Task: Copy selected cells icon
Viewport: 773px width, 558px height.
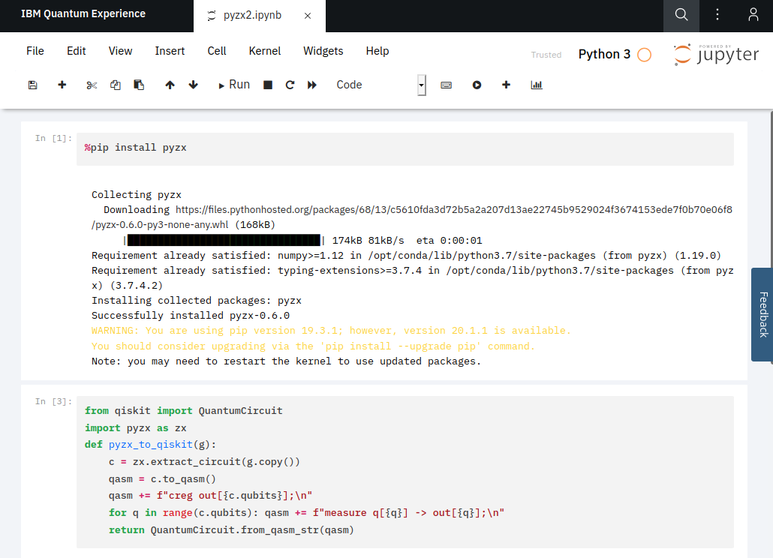Action: (115, 85)
